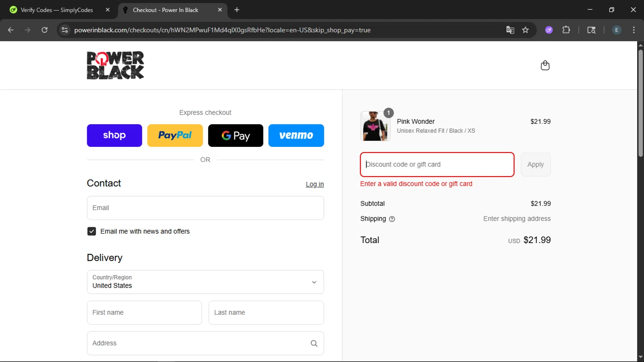644x362 pixels.
Task: Click the Log in link
Action: [315, 184]
